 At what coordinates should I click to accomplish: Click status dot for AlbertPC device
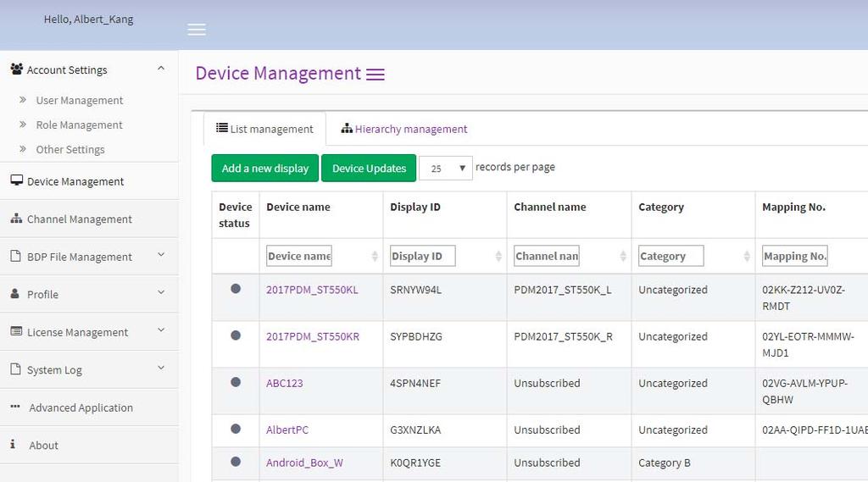236,429
